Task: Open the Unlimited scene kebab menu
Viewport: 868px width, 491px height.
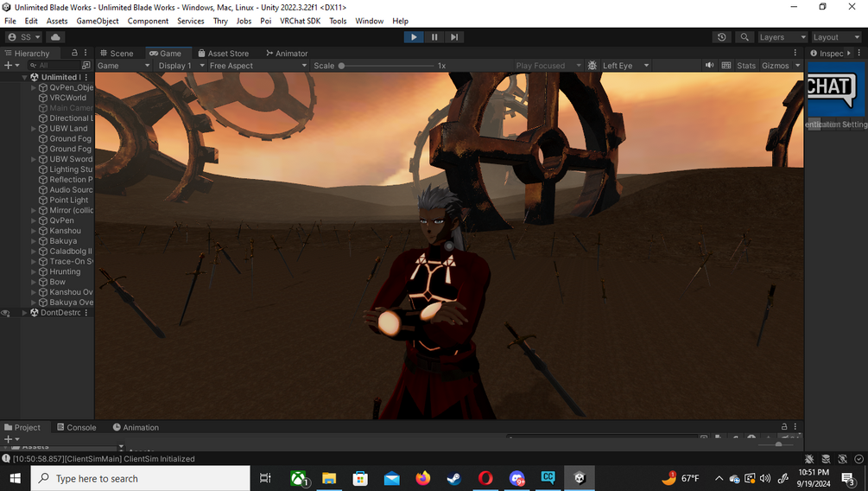Action: point(86,78)
